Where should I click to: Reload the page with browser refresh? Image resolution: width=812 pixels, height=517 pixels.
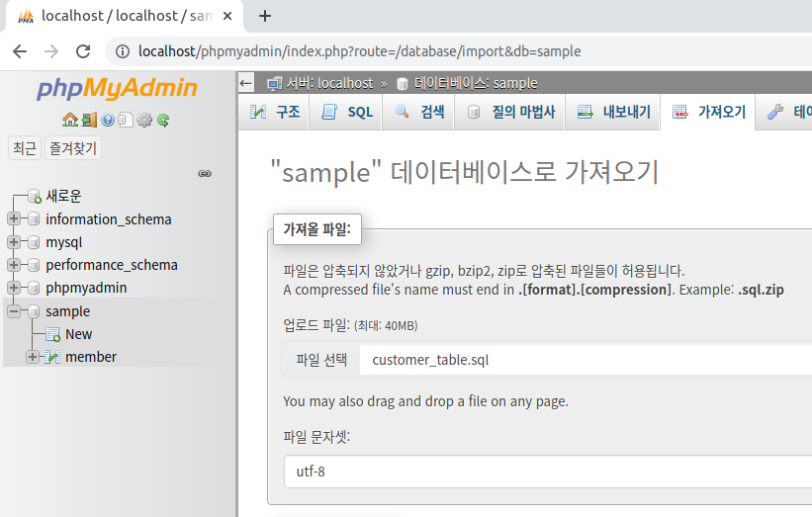click(x=83, y=51)
